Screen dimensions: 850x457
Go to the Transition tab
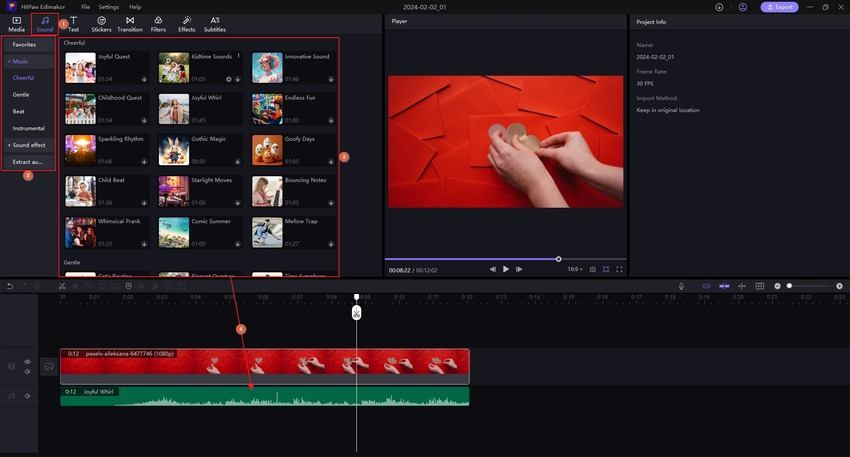click(130, 24)
